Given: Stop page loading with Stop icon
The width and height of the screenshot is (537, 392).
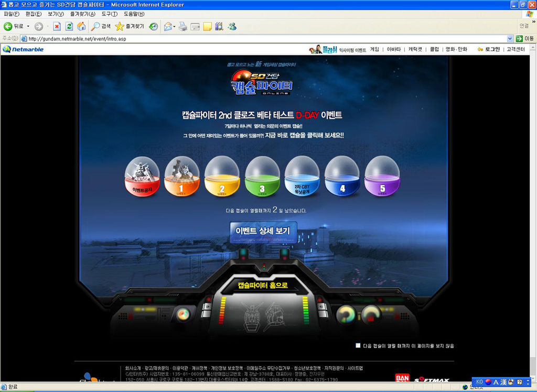Looking at the screenshot, I should pyautogui.click(x=57, y=26).
